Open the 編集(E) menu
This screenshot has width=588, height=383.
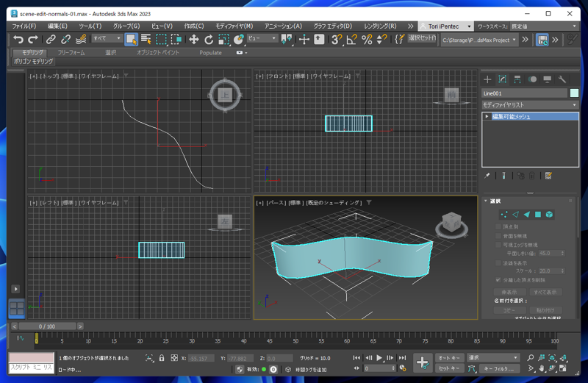(x=57, y=26)
